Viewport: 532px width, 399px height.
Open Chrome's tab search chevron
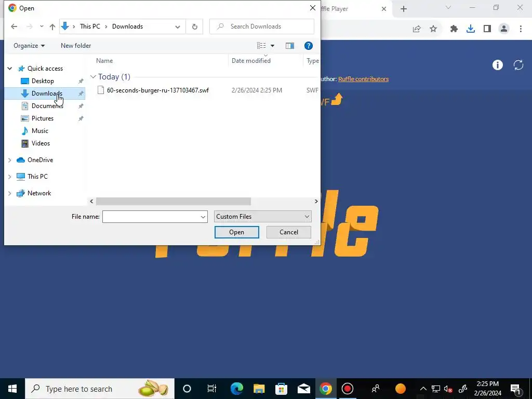[x=448, y=7]
